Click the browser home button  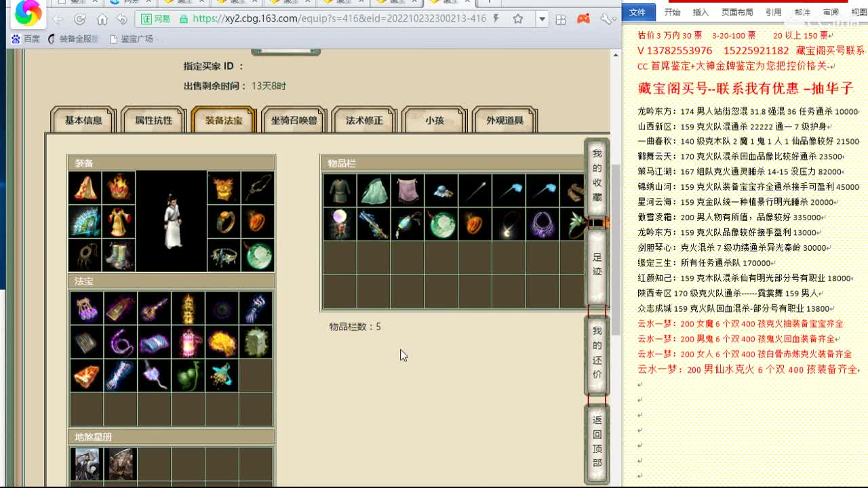point(102,19)
